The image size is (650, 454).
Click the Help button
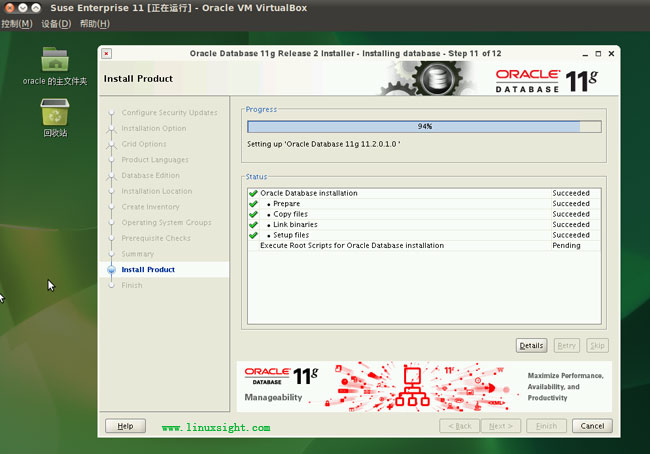pos(125,426)
